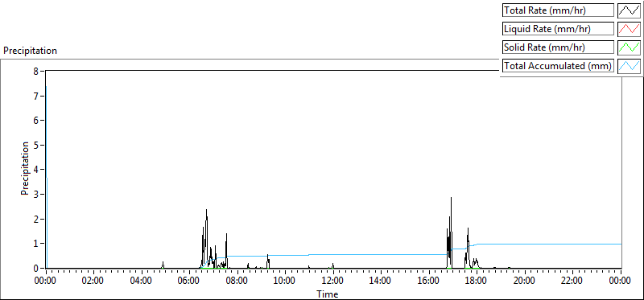Click the Solid Rate green line icon
This screenshot has height=300, width=644.
pyautogui.click(x=630, y=47)
